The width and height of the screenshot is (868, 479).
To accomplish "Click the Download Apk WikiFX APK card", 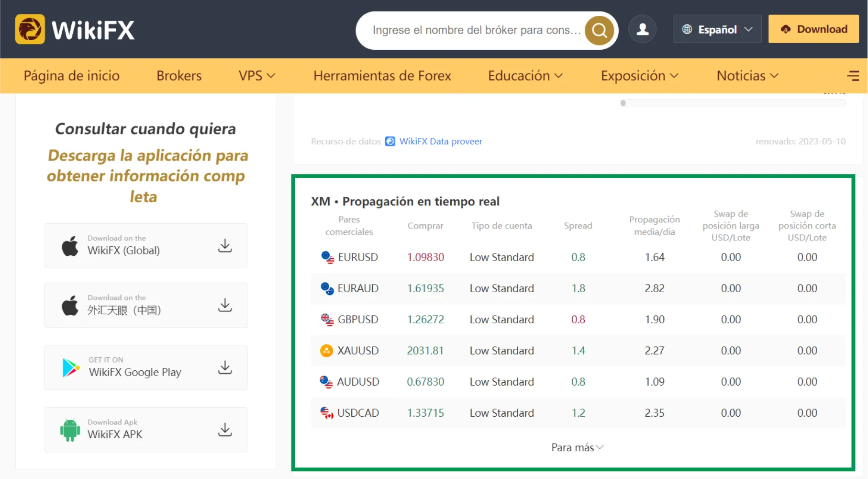I will tap(146, 430).
